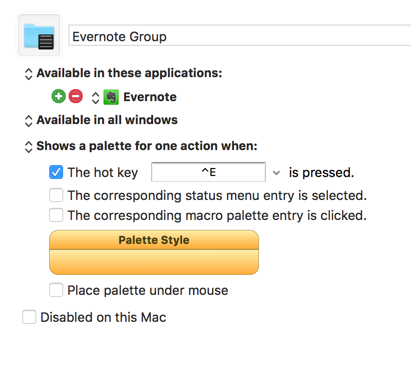Click the Evernote elephant app icon

tap(111, 97)
